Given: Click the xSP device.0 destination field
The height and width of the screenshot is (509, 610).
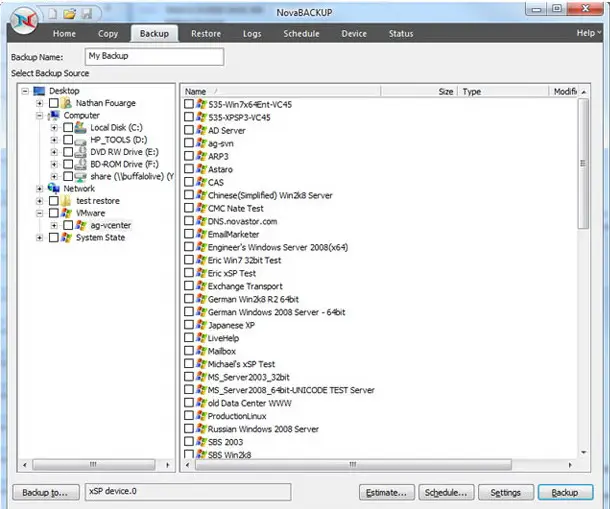Looking at the screenshot, I should (188, 491).
